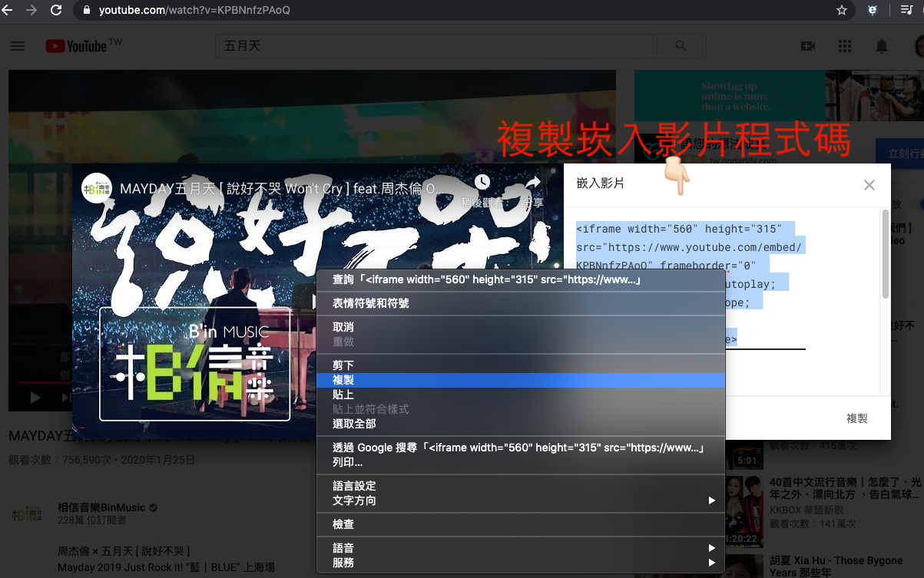Click the 228萬 位訂閱者 subscriber count
924x578 pixels.
click(x=91, y=520)
